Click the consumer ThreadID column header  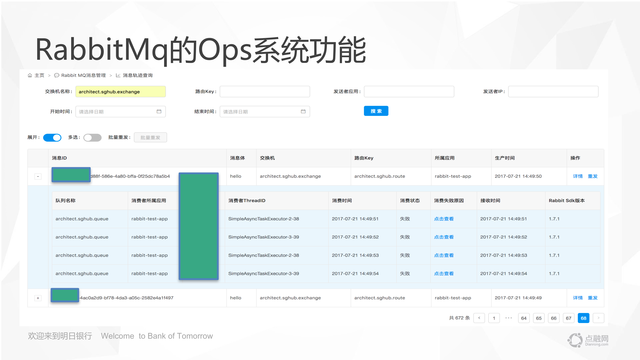coord(247,200)
